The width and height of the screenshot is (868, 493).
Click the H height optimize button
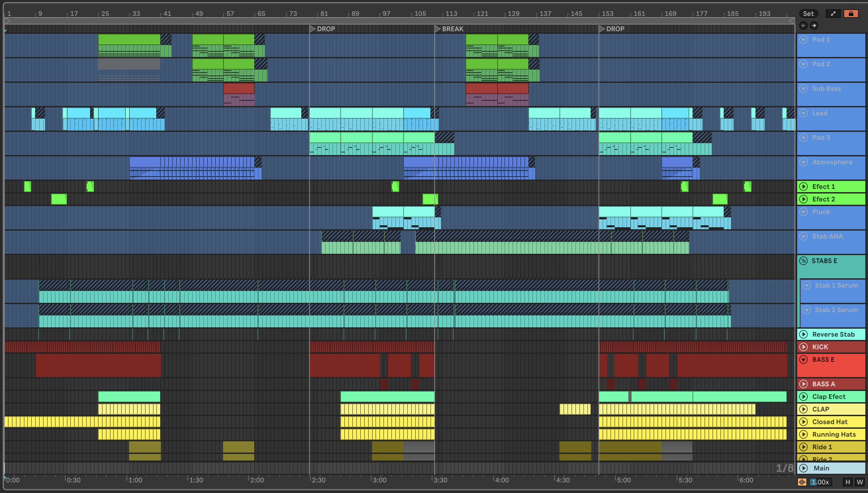coord(847,482)
